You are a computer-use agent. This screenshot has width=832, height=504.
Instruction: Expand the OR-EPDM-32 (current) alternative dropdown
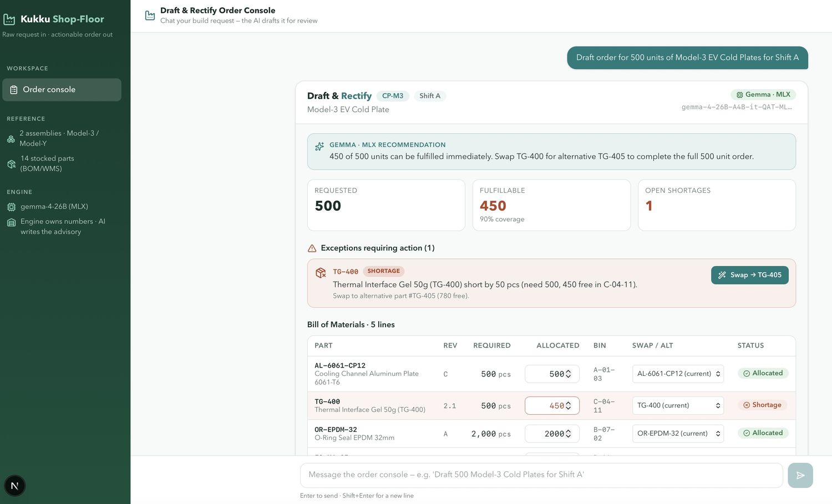[x=678, y=434]
